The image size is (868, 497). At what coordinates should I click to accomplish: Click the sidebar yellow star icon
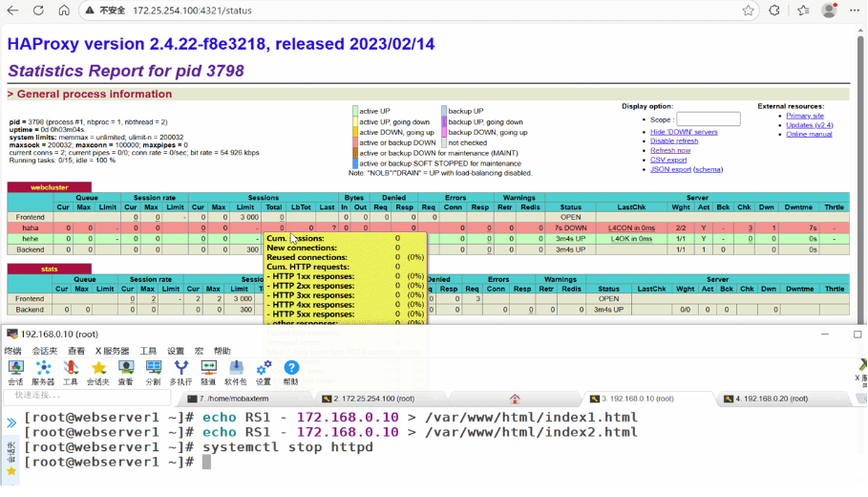(x=11, y=471)
